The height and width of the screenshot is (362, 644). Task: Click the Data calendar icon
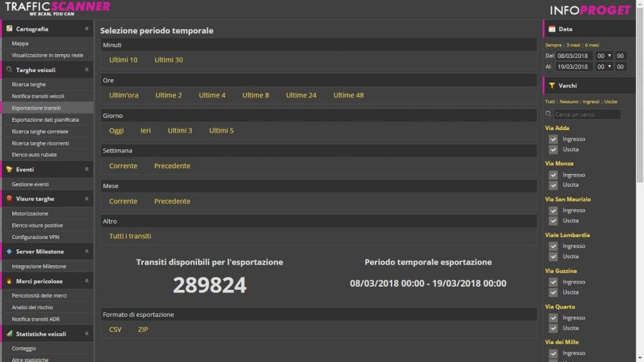[x=552, y=29]
